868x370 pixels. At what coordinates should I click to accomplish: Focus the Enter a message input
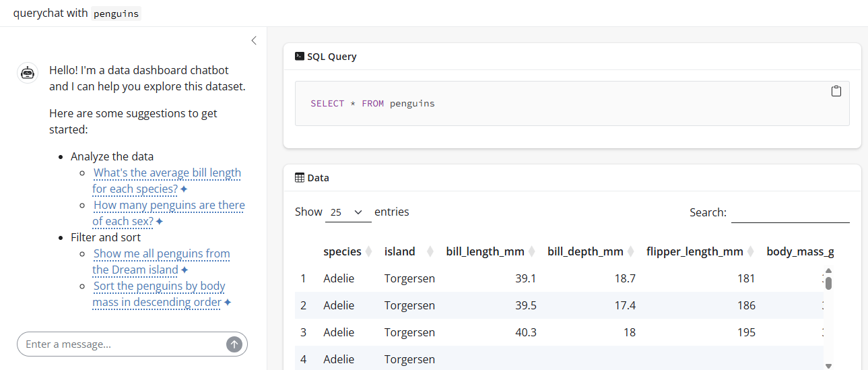121,344
